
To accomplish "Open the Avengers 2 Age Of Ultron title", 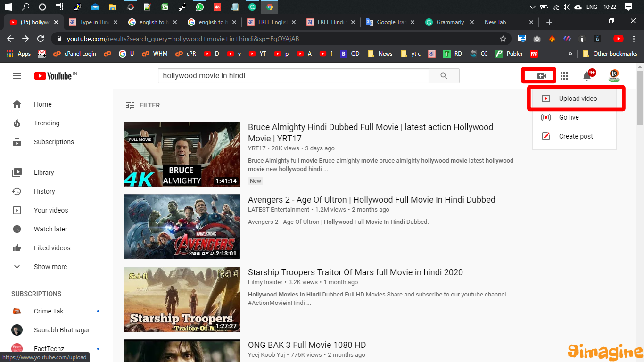I will click(372, 200).
